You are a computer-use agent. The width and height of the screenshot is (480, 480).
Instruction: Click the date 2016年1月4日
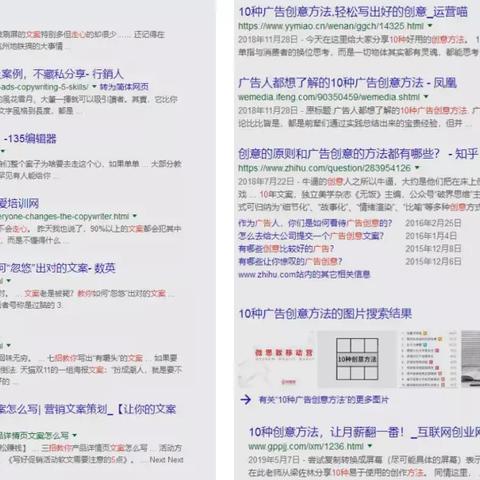(x=431, y=236)
